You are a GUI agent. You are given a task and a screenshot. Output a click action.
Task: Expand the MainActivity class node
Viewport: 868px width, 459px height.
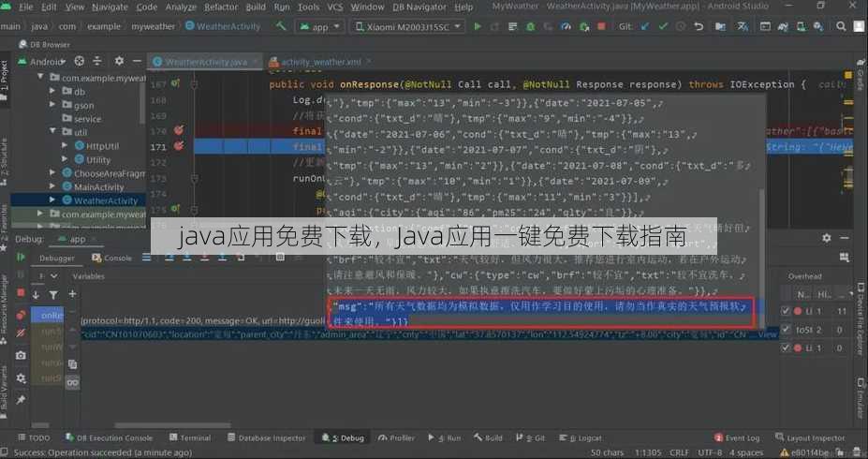coord(52,186)
